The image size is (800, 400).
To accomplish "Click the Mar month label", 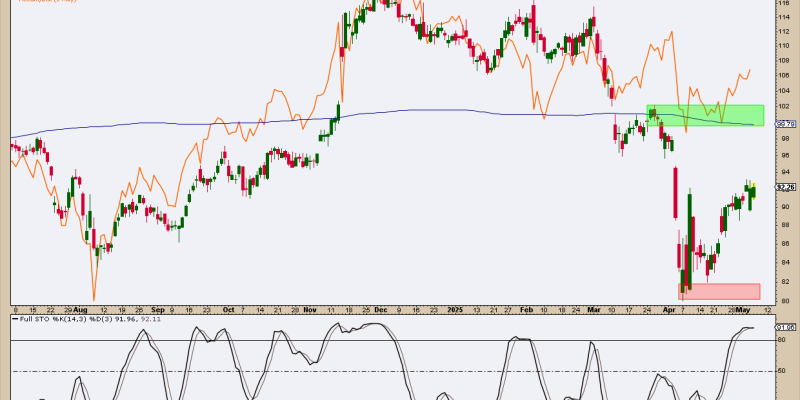I will click(594, 310).
